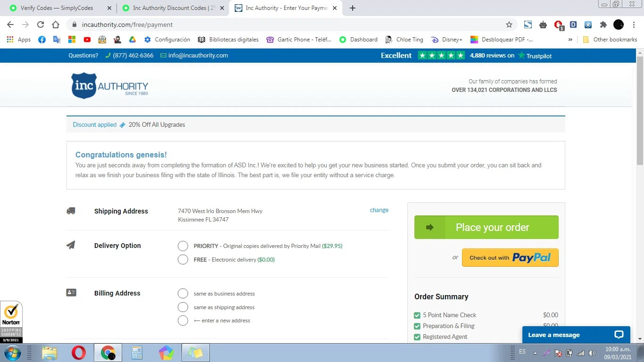
Task: Open the Disney+ bookmark
Action: click(446, 40)
